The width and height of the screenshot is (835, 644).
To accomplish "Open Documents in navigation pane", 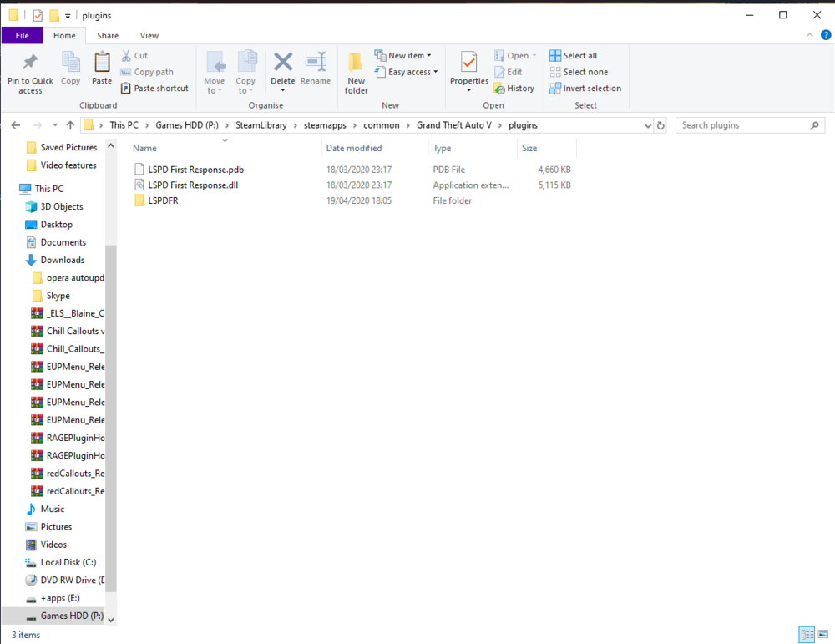I will [x=63, y=242].
